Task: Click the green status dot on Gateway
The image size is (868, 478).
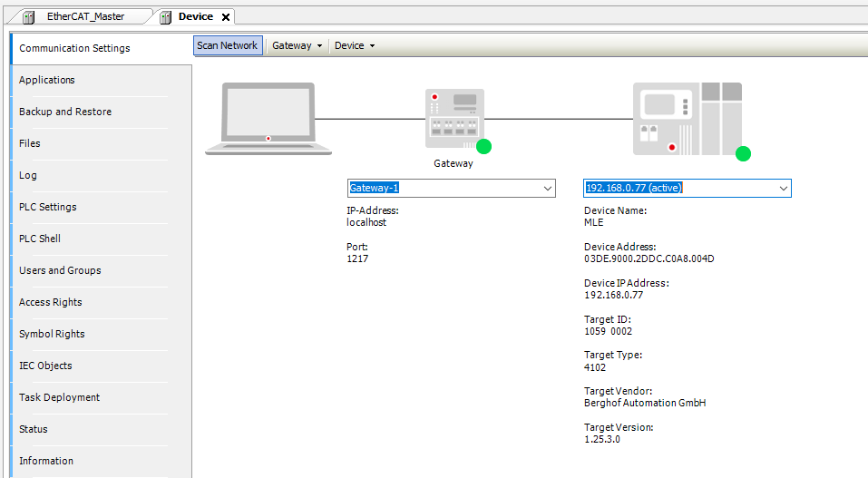Action: [483, 147]
